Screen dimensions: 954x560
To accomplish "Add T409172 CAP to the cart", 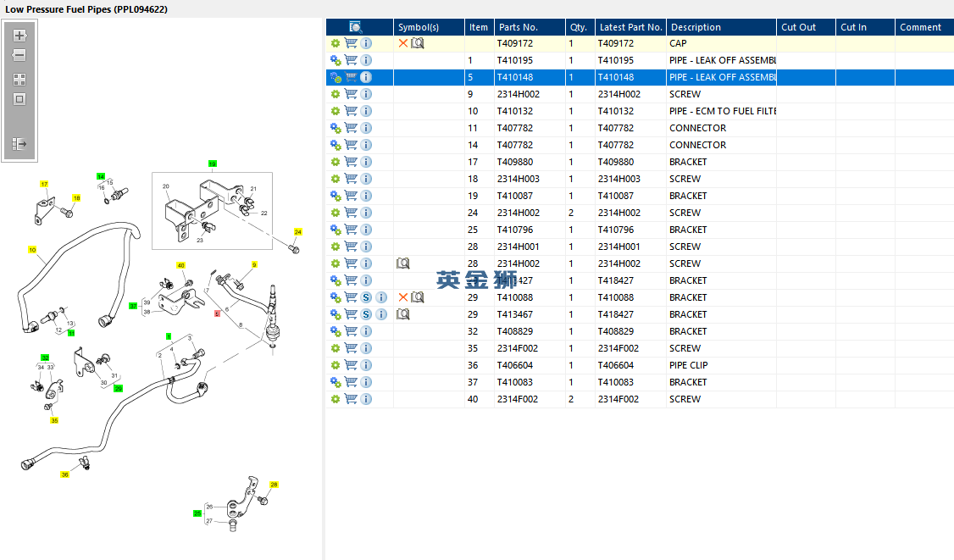I will click(351, 43).
